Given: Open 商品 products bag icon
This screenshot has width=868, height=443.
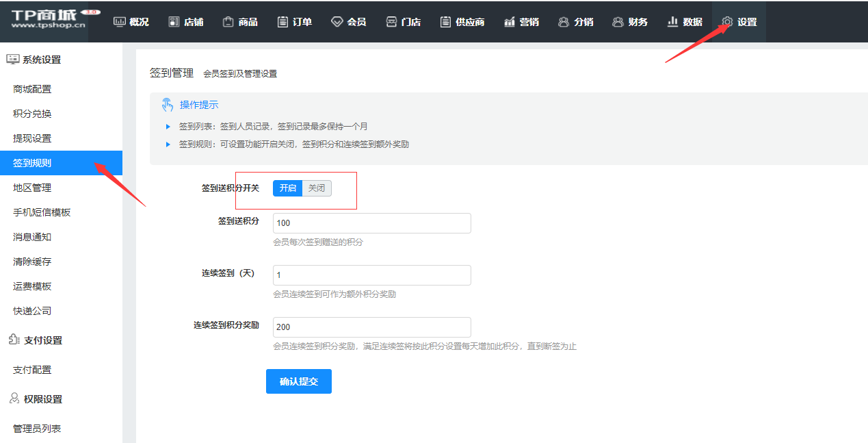Looking at the screenshot, I should 228,22.
